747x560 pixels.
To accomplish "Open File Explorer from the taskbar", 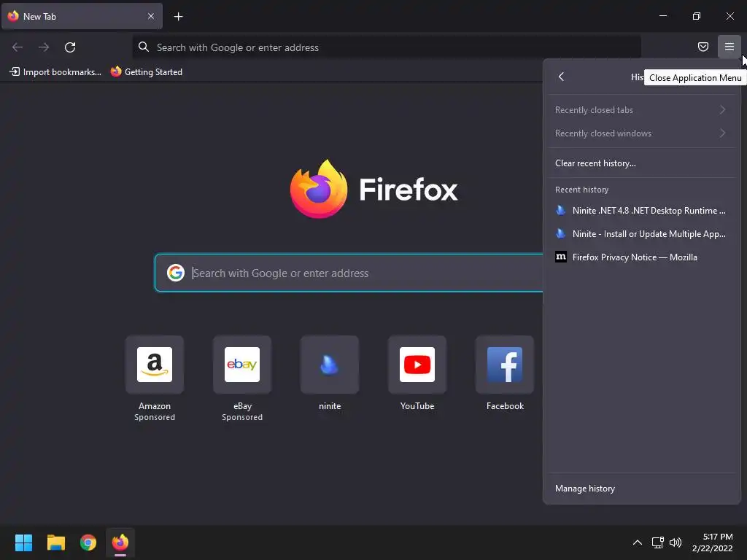I will pyautogui.click(x=56, y=542).
